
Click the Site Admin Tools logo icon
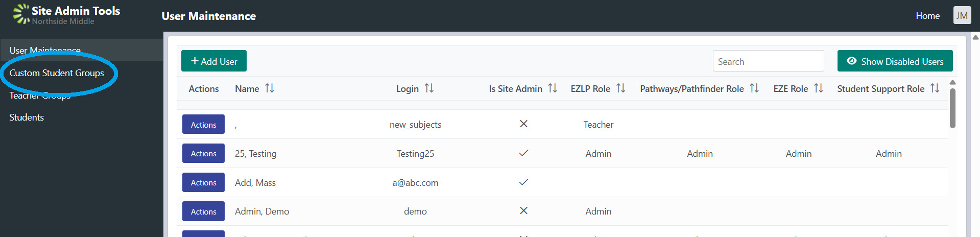(x=21, y=14)
